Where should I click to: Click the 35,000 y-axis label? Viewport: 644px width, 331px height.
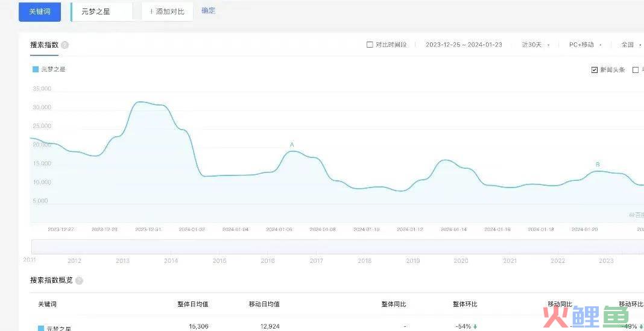point(42,89)
